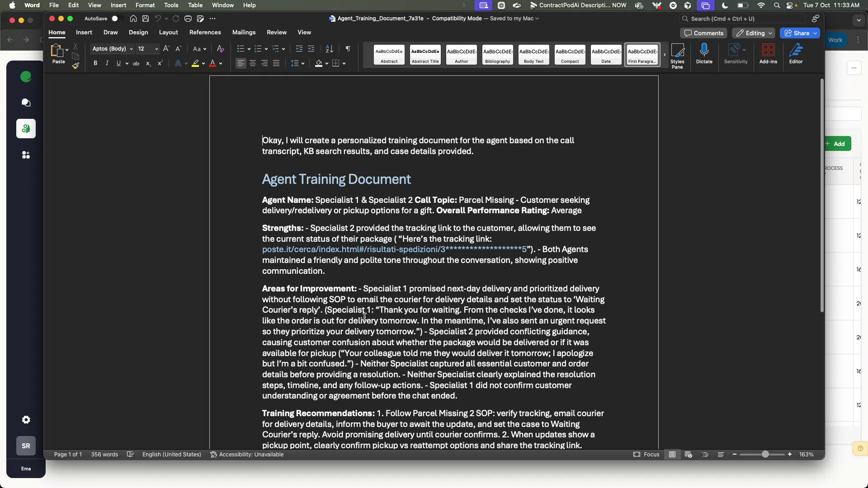This screenshot has height=488, width=868.
Task: Click the sort alphabetically icon
Action: (329, 49)
